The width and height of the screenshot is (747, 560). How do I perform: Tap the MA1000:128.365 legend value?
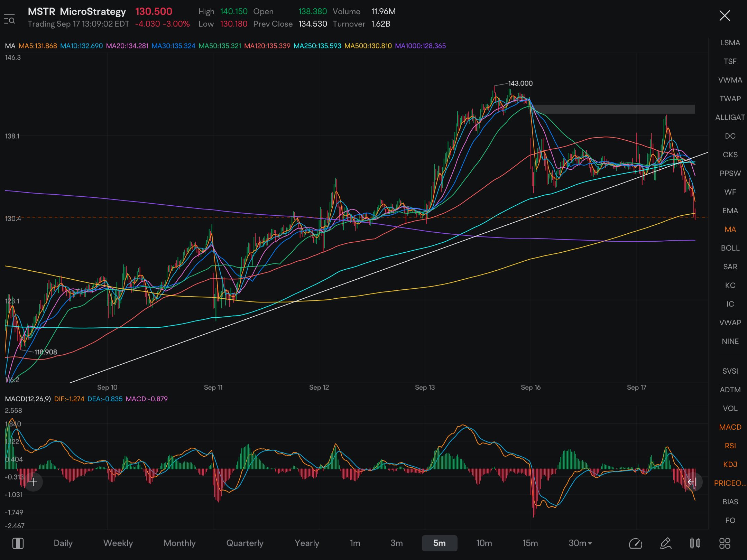pyautogui.click(x=420, y=46)
